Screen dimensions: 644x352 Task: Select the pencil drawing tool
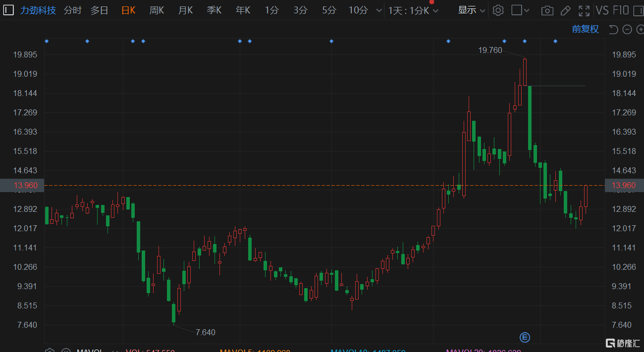[565, 10]
